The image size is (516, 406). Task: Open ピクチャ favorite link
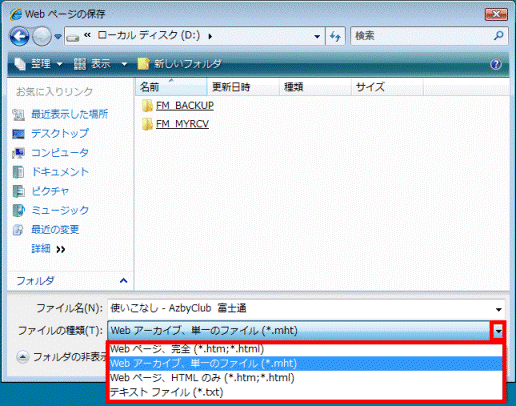[50, 191]
